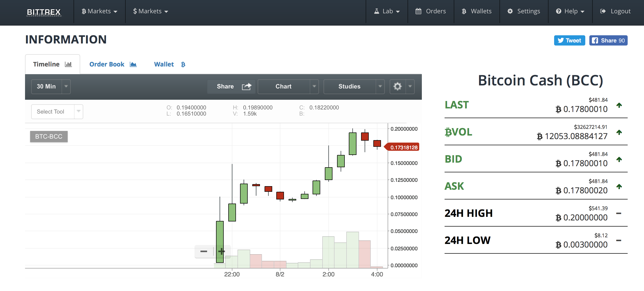Click the $32627214.91 volume in dollars

pyautogui.click(x=591, y=127)
